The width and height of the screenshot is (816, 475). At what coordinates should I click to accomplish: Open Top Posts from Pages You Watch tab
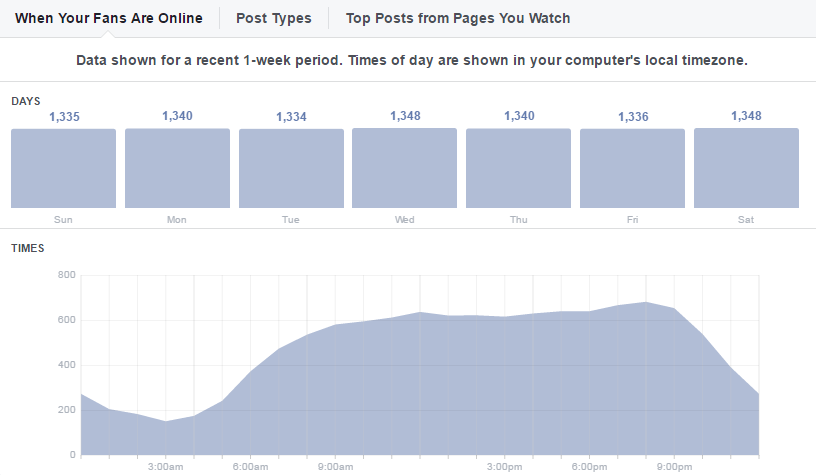coord(457,18)
